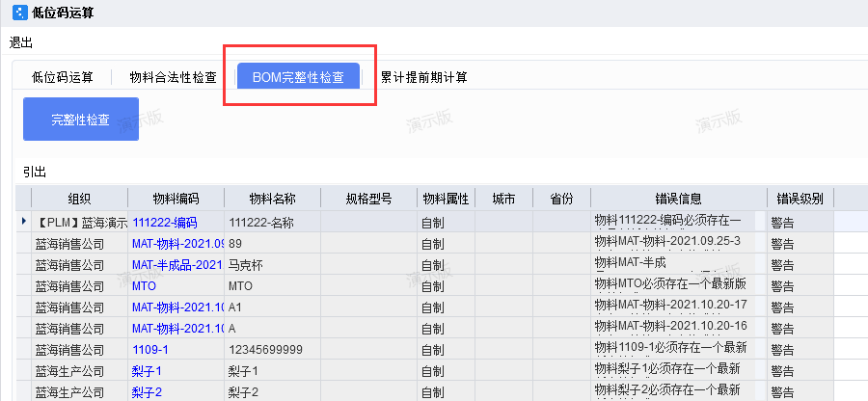Go to the 累计提前期计算 tab

tap(423, 77)
